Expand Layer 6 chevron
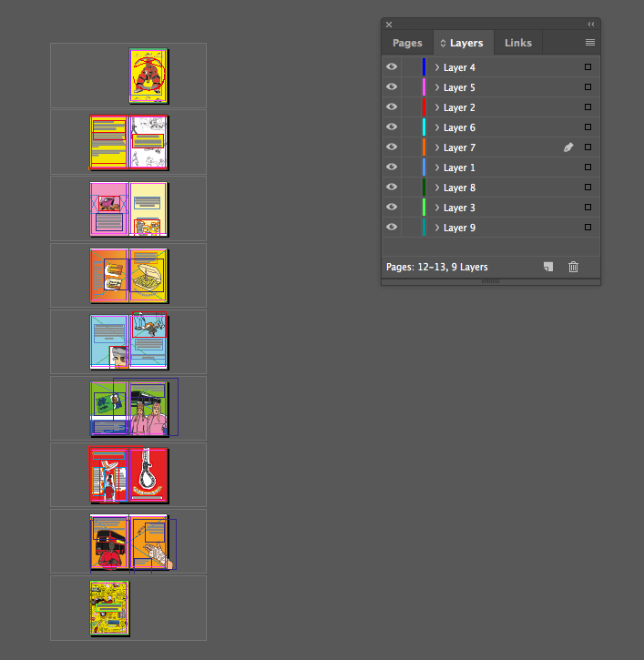This screenshot has height=660, width=644. coord(437,127)
